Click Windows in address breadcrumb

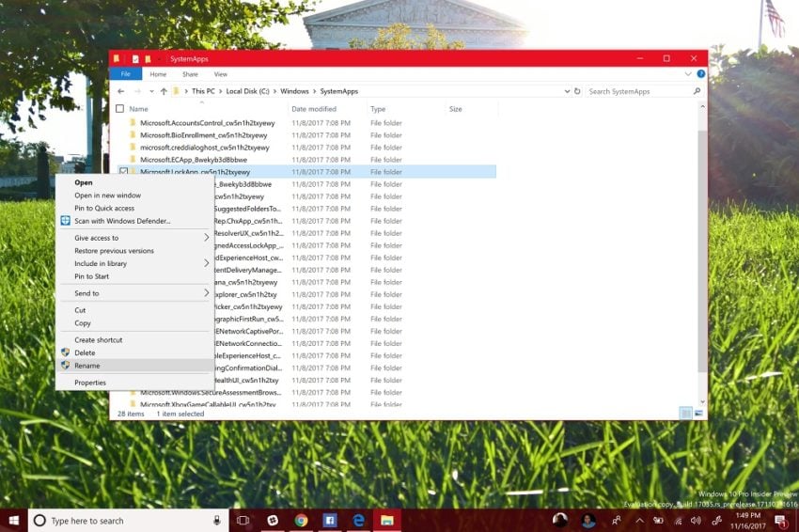(294, 91)
